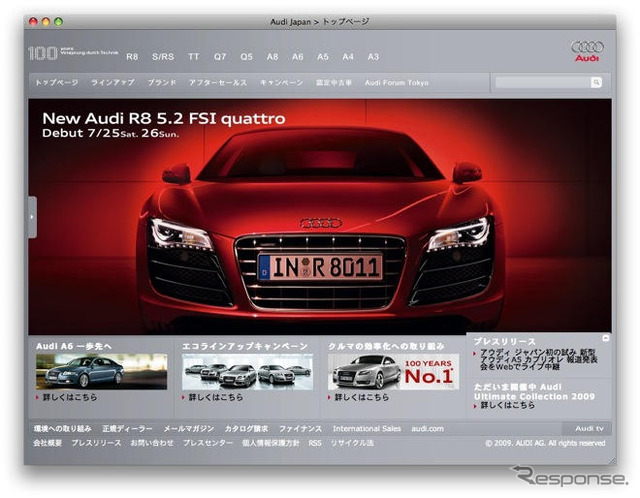This screenshot has width=640, height=498.
Task: Open details link under クルマの効率化
Action: pos(362,397)
